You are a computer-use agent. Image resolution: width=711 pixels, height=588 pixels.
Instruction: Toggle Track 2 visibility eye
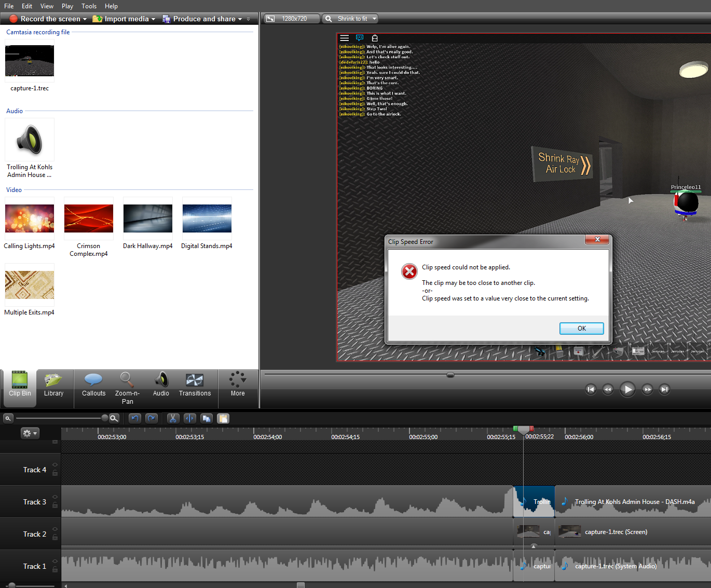pyautogui.click(x=55, y=529)
